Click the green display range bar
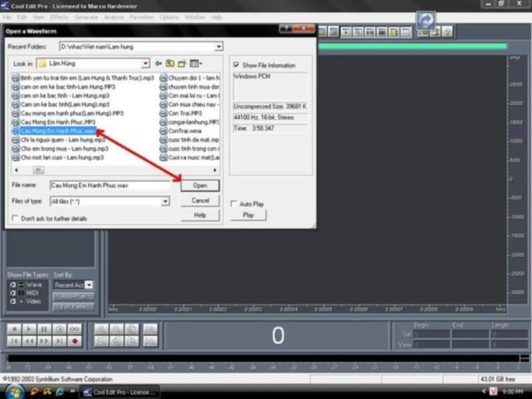 (x=413, y=47)
